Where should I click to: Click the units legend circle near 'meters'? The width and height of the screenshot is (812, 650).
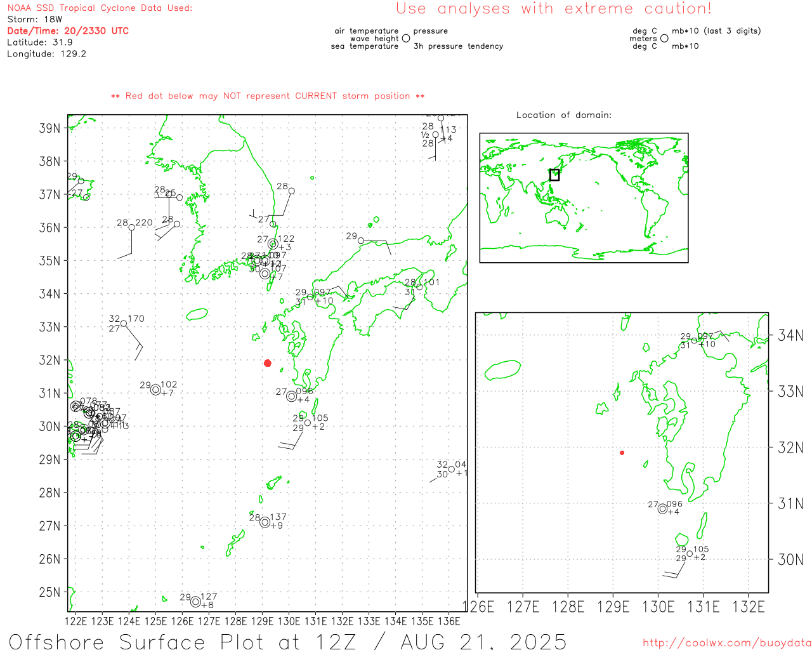tap(664, 38)
